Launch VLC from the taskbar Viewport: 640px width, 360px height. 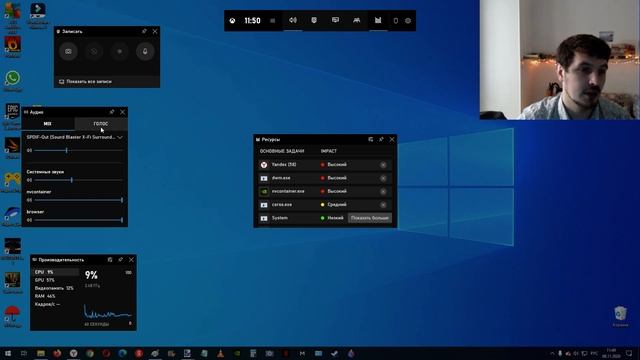[220, 353]
